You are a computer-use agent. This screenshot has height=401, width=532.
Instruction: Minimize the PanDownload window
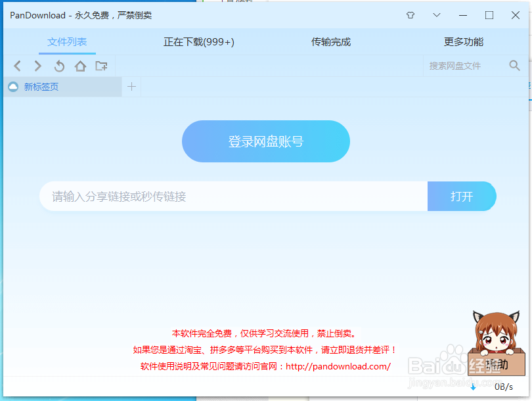(463, 15)
